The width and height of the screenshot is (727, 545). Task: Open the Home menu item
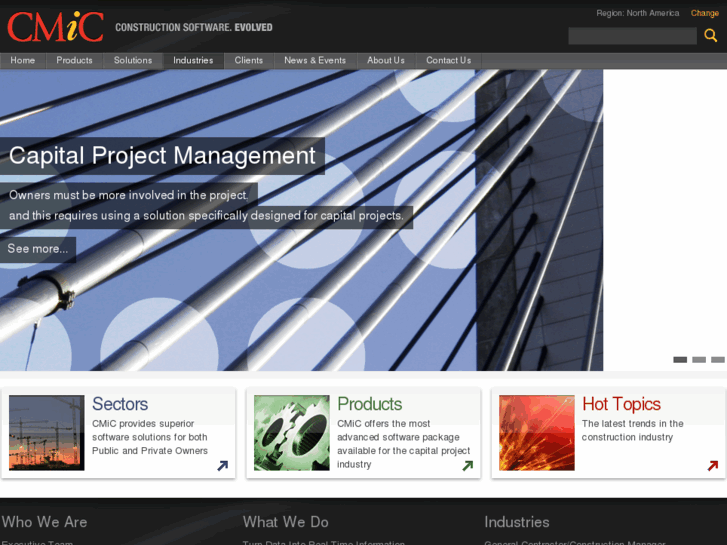tap(23, 60)
